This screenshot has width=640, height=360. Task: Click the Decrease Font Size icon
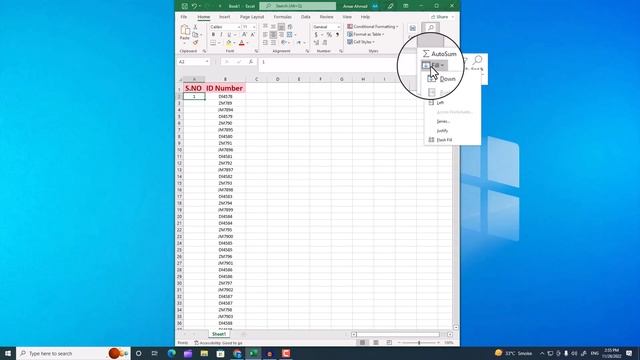(252, 35)
